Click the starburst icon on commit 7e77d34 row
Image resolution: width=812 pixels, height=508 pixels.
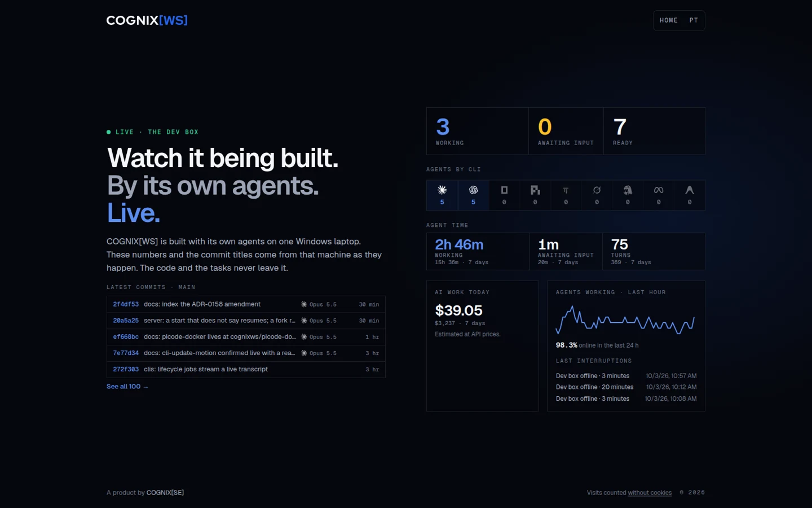click(304, 353)
